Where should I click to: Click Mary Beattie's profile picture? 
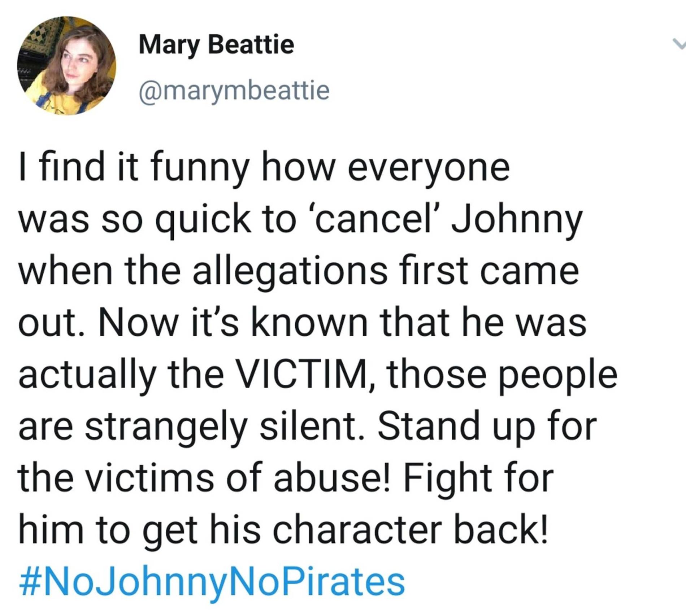(66, 66)
